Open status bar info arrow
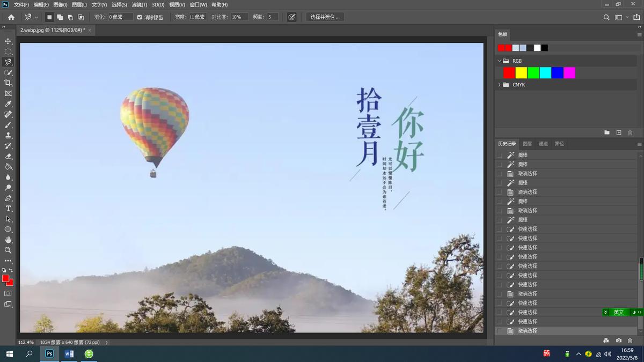This screenshot has height=362, width=644. click(x=106, y=342)
